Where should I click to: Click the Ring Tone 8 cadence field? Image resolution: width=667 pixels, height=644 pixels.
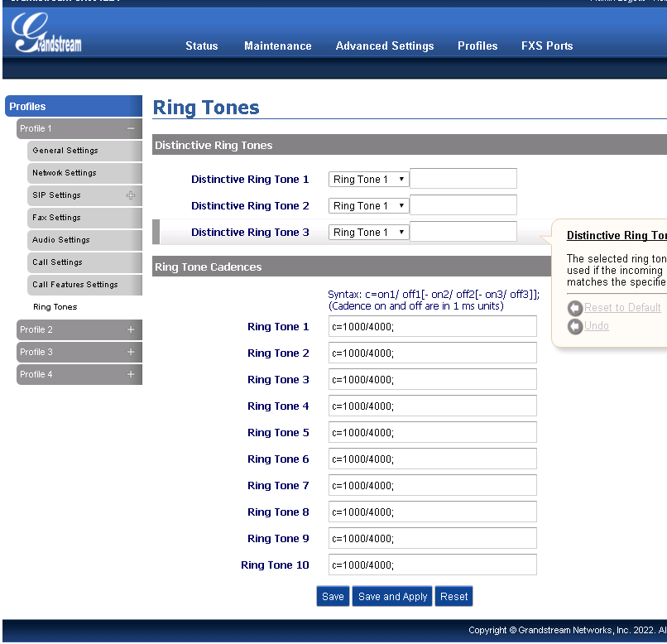(x=433, y=512)
